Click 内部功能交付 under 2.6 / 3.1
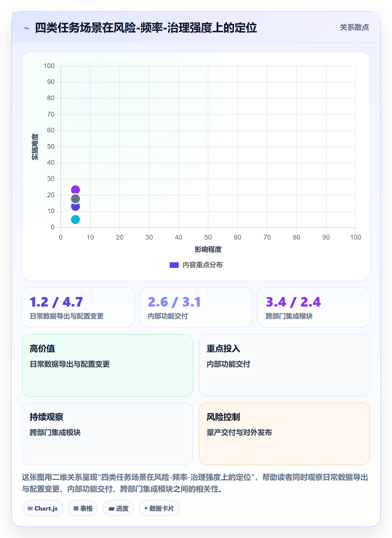Image resolution: width=392 pixels, height=538 pixels. [x=168, y=316]
